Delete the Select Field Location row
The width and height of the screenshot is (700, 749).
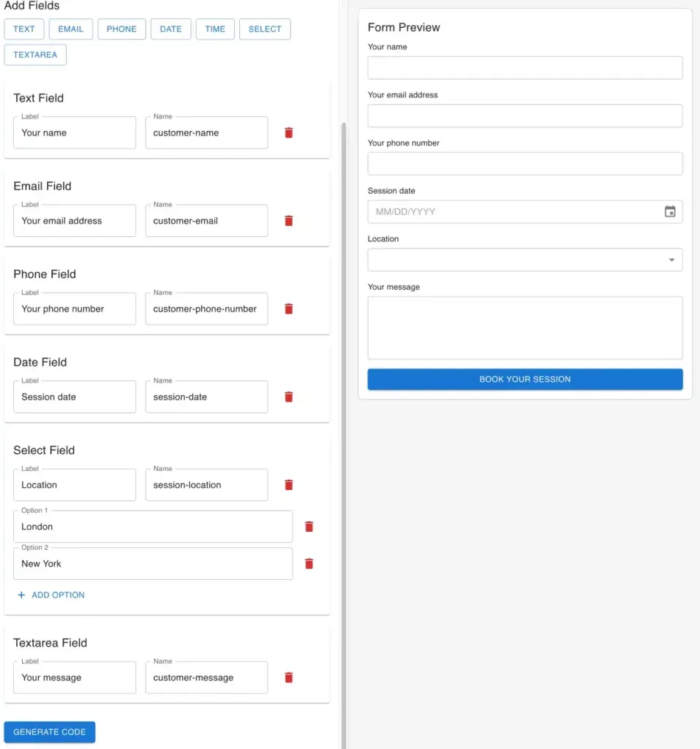[289, 485]
